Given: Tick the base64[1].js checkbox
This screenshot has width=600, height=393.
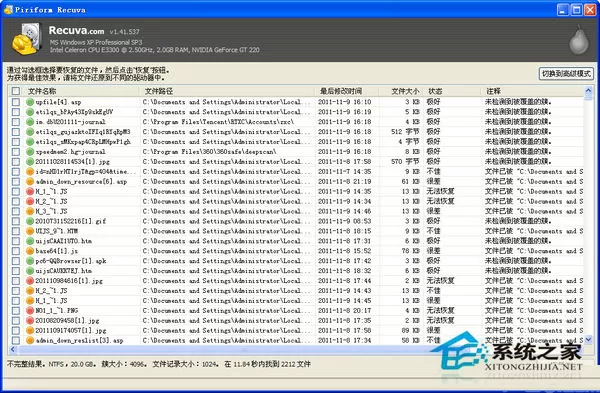Looking at the screenshot, I should coord(16,251).
